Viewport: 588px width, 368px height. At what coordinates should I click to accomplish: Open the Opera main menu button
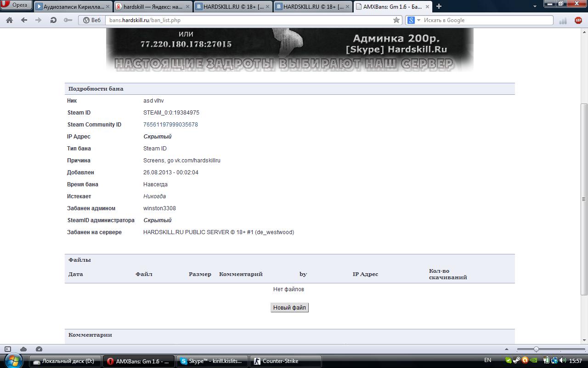click(x=16, y=5)
